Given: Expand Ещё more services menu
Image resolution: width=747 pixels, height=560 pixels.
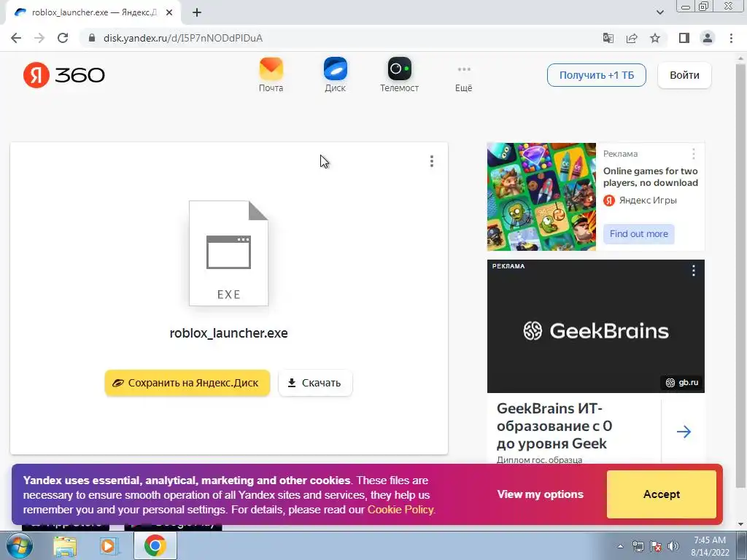Looking at the screenshot, I should [x=463, y=79].
